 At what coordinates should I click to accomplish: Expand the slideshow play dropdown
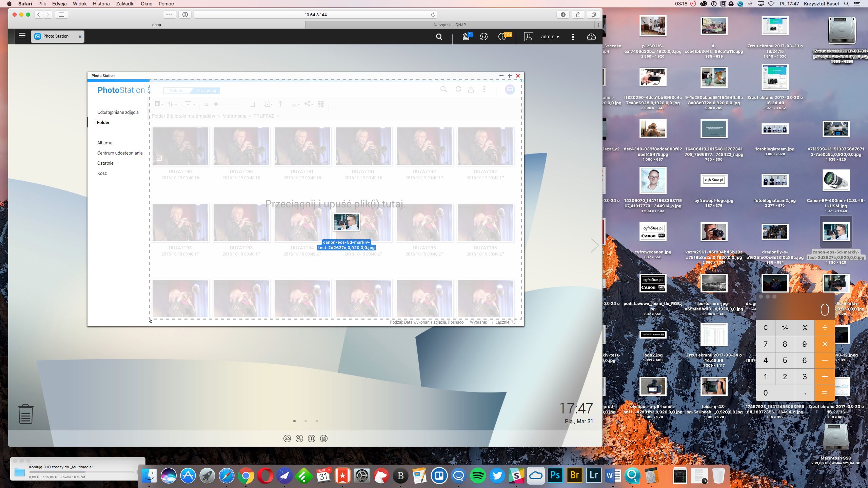point(268,104)
